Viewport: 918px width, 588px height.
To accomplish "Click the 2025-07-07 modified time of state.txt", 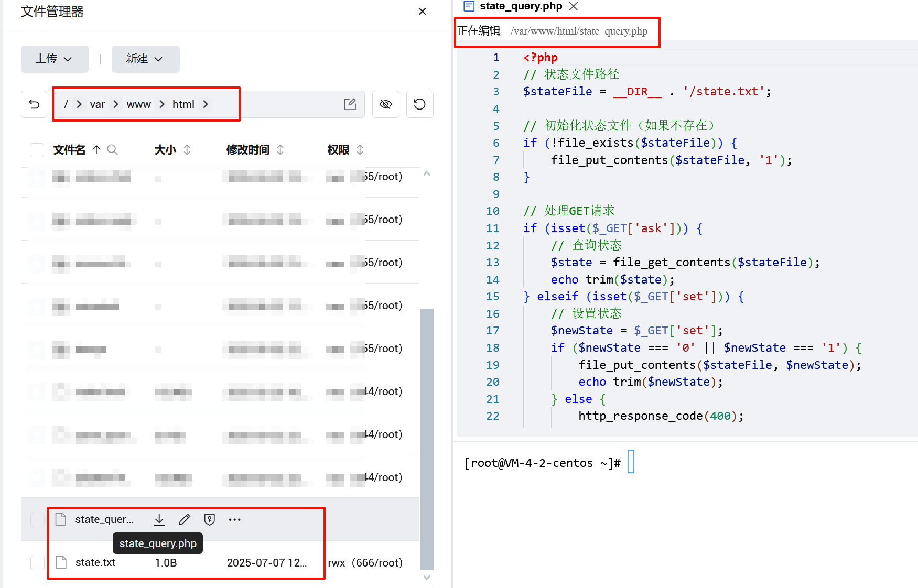I will [x=267, y=562].
